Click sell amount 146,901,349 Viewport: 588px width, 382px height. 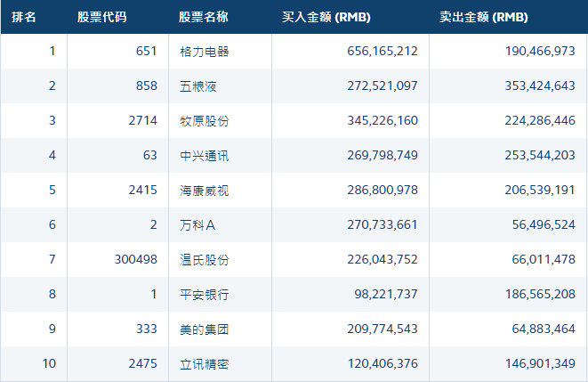tap(540, 363)
